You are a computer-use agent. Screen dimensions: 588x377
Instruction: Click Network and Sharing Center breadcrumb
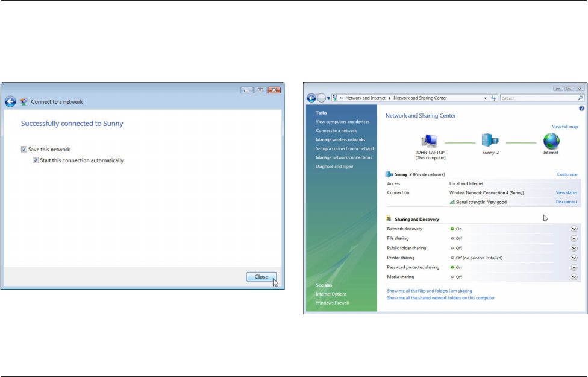click(x=420, y=98)
